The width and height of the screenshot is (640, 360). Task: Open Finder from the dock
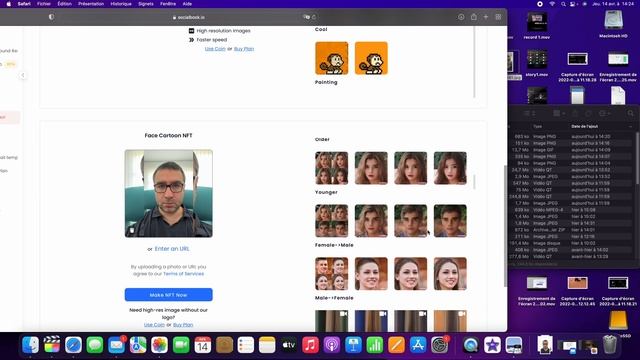[31, 345]
